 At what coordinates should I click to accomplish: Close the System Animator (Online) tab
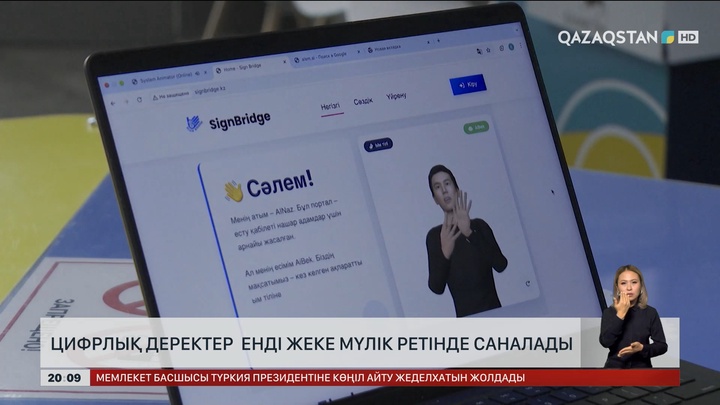pos(205,72)
